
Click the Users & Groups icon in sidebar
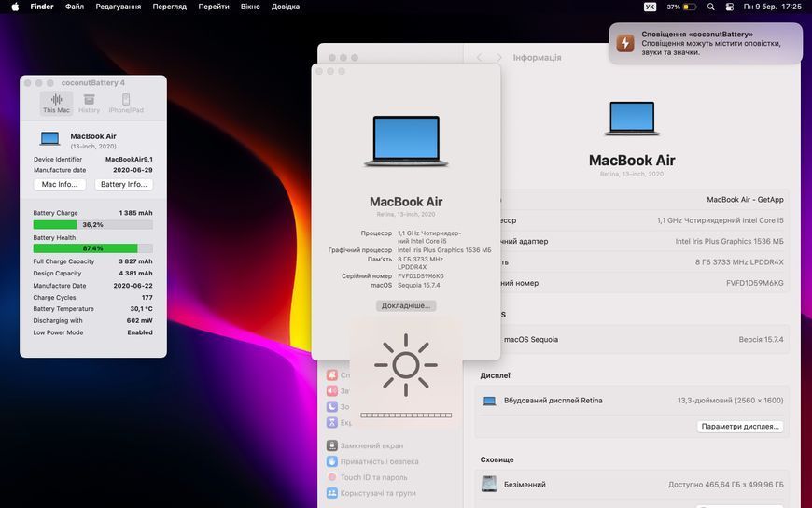[332, 493]
